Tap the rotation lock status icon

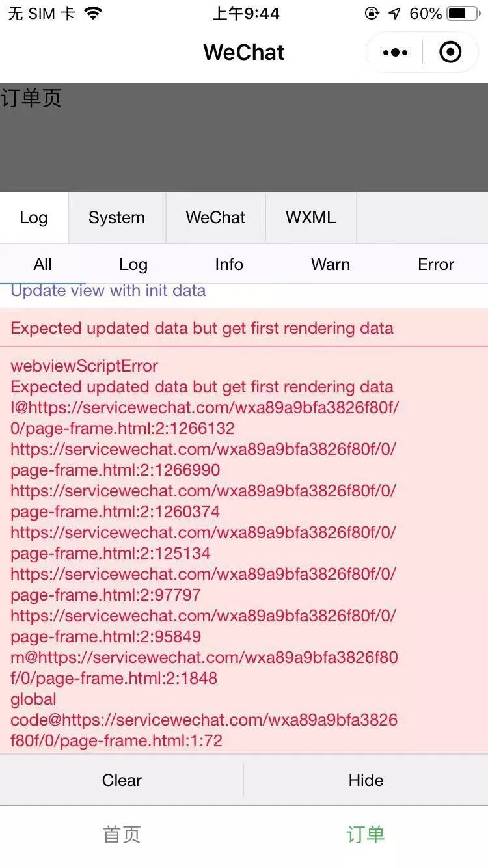click(372, 14)
